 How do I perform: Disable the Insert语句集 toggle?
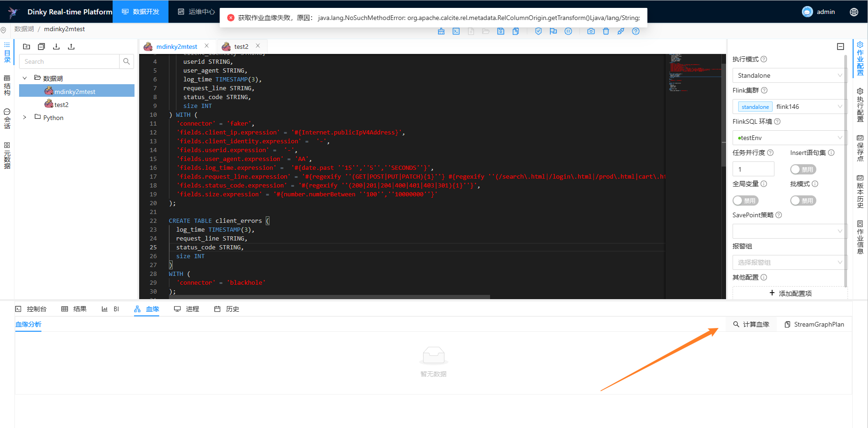[803, 169]
